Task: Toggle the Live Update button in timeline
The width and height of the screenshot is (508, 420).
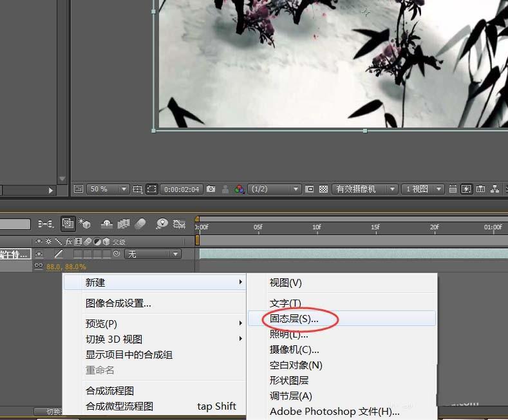Action: (x=68, y=224)
